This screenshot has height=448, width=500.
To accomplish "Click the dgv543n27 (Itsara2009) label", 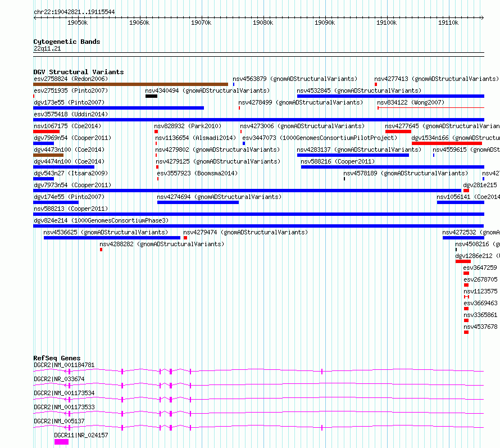I will (x=71, y=173).
